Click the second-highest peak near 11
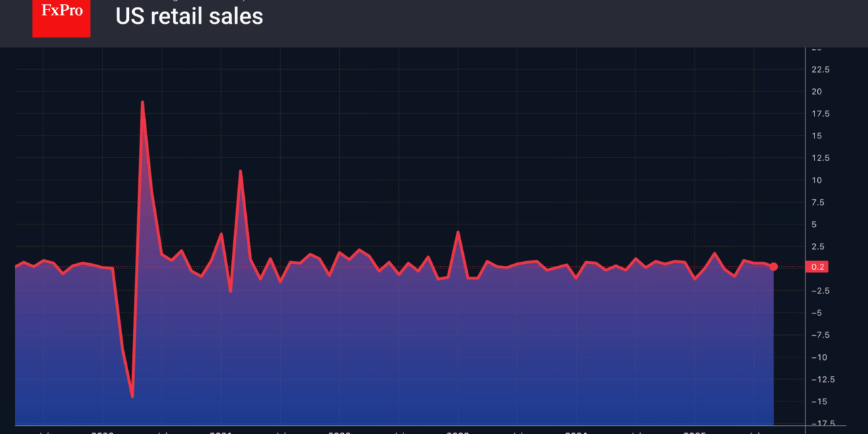 (x=241, y=171)
